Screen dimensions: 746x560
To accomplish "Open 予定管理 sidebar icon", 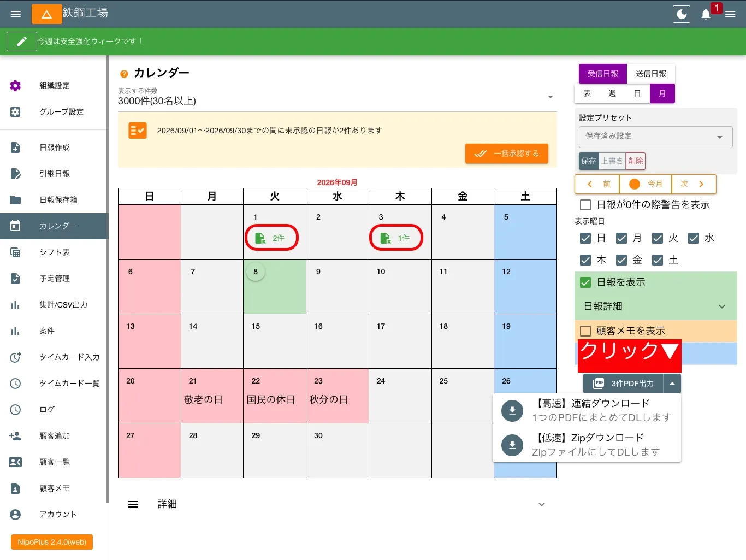I will pos(15,279).
